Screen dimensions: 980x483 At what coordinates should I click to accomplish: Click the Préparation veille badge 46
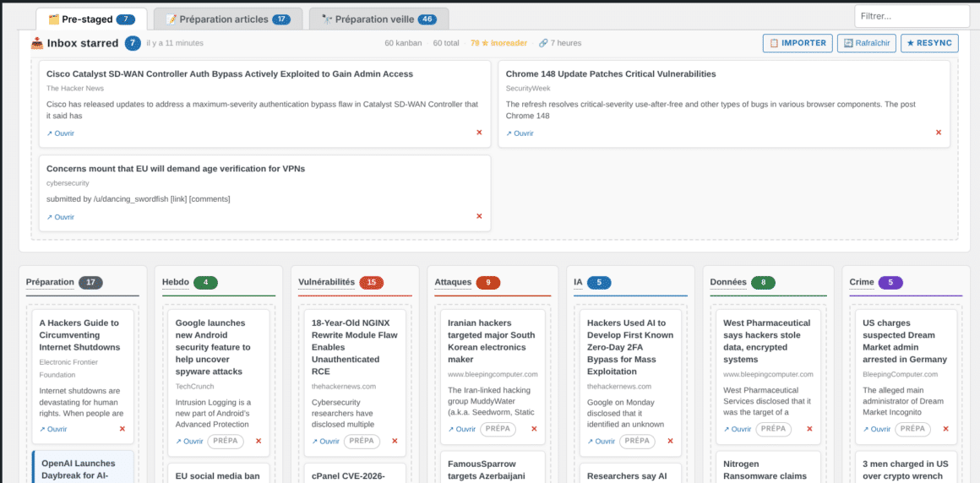click(427, 19)
